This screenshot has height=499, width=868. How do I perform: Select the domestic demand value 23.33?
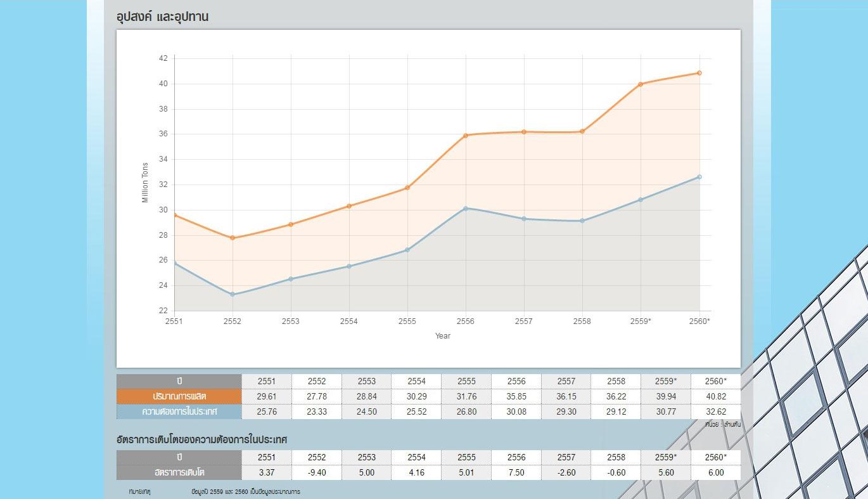[x=317, y=412]
